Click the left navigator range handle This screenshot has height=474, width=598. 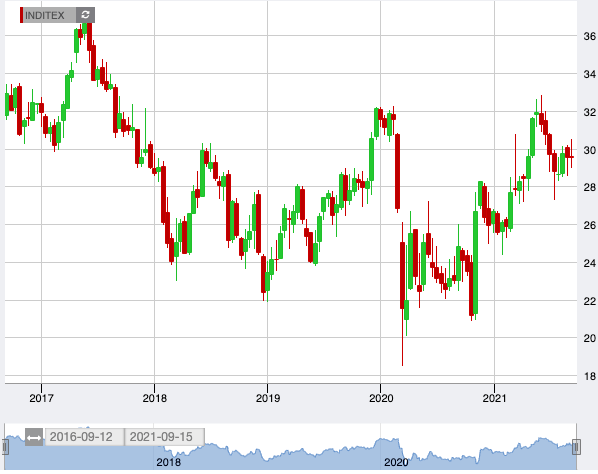[5, 447]
